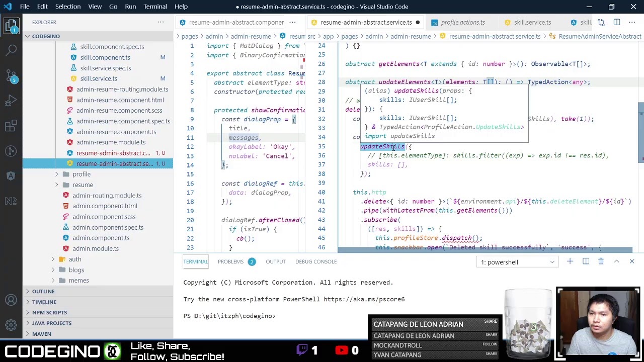This screenshot has height=362, width=644.
Task: Open skill.service.spec.ts in explorer
Action: pyautogui.click(x=106, y=68)
